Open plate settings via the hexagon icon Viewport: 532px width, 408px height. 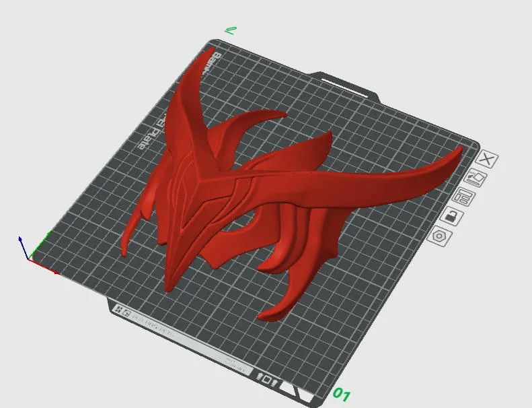439,236
